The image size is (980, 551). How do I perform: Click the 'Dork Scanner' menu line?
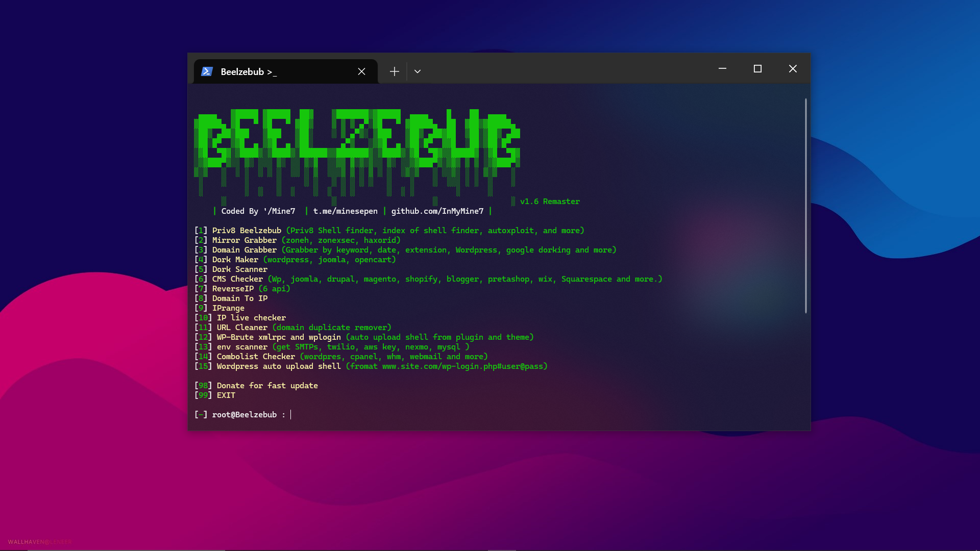(x=231, y=269)
